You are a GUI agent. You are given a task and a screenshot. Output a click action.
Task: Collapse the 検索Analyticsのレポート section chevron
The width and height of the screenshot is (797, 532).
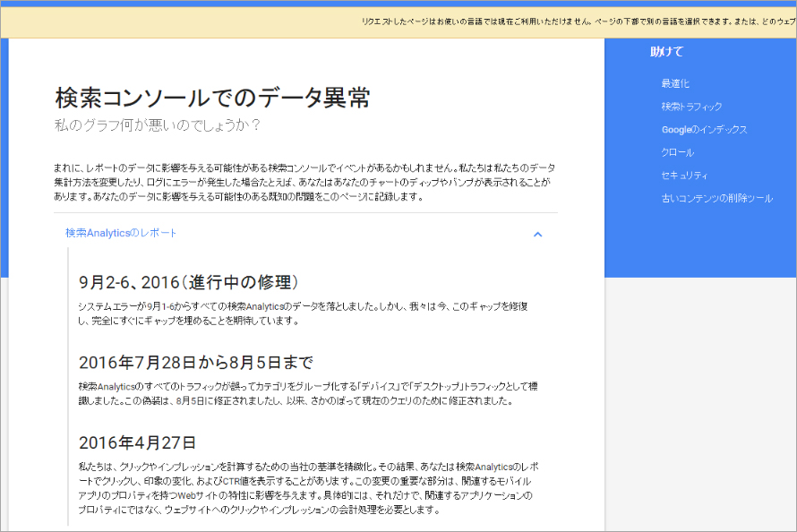pos(538,235)
